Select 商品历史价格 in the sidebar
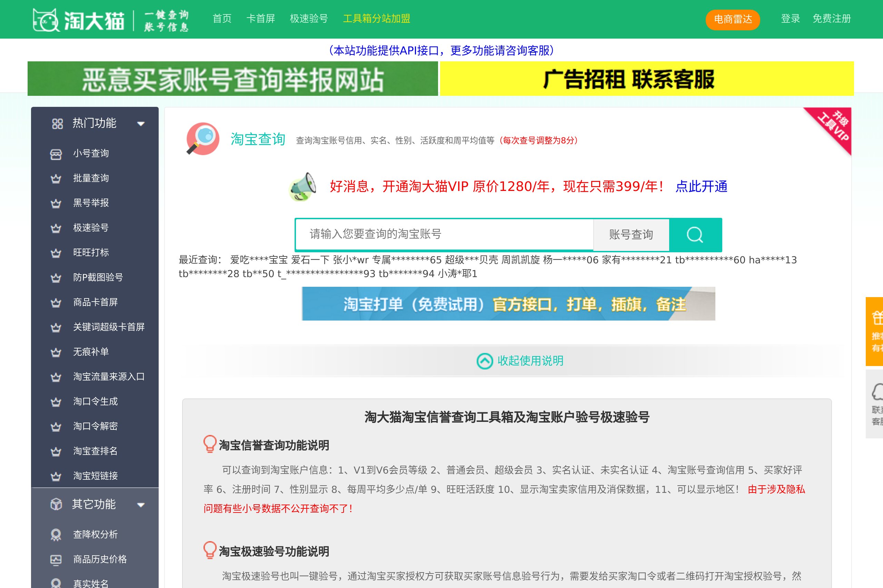Image resolution: width=883 pixels, height=588 pixels. click(100, 559)
